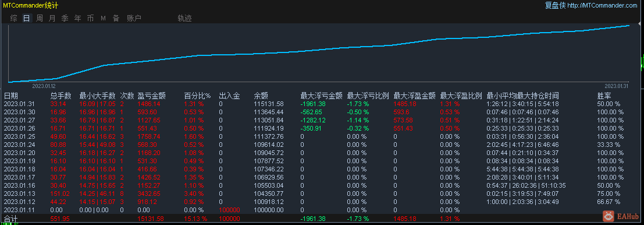Sort by the 日期 column header
The image size is (644, 225).
[x=11, y=96]
